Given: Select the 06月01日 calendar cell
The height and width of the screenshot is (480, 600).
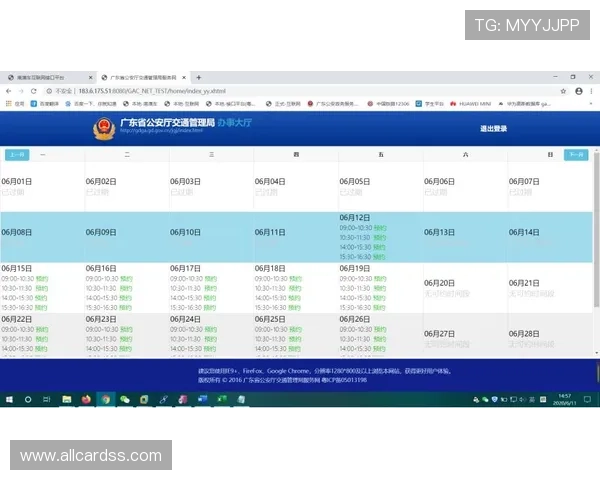Looking at the screenshot, I should (x=42, y=186).
